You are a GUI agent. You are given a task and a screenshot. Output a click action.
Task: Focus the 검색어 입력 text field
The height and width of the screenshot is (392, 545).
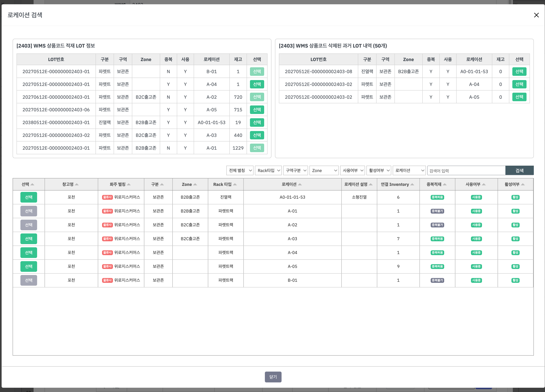(466, 171)
